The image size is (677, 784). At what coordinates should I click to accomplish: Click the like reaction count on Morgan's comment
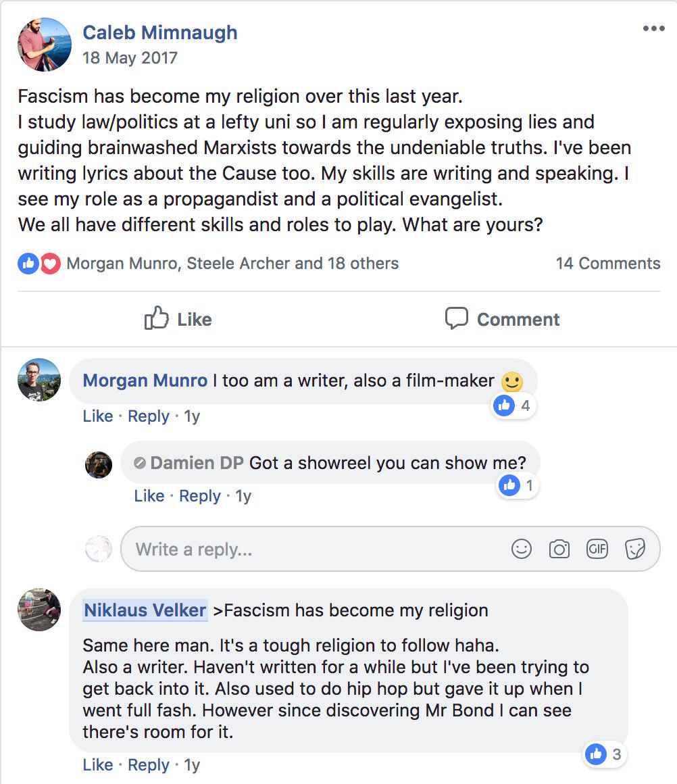coord(514,406)
